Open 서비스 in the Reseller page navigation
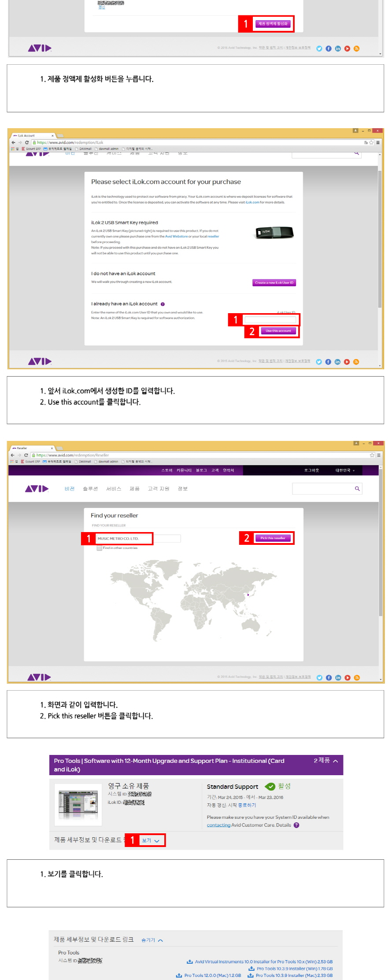Viewport: 392px width, 980px height. point(114,489)
